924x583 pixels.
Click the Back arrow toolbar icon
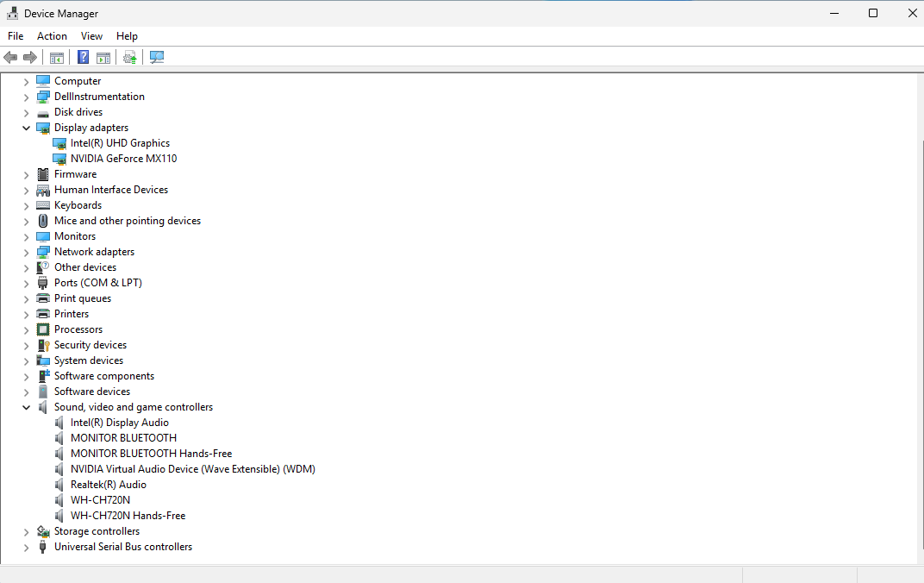tap(10, 57)
